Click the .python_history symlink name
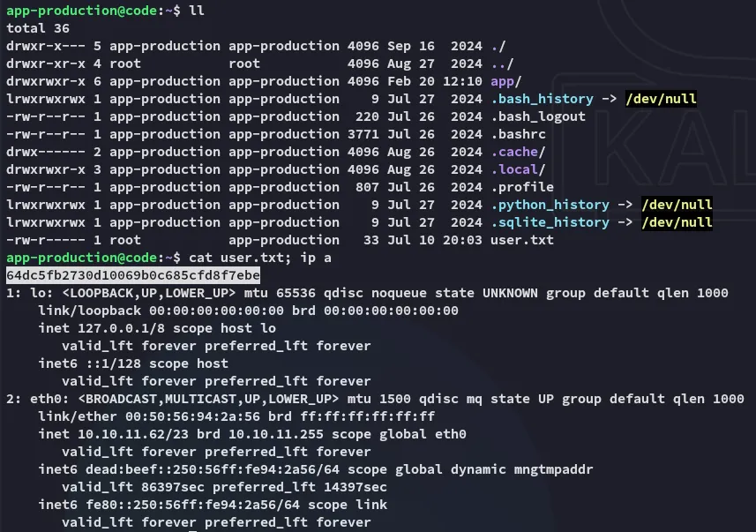756x532 pixels. [x=550, y=205]
